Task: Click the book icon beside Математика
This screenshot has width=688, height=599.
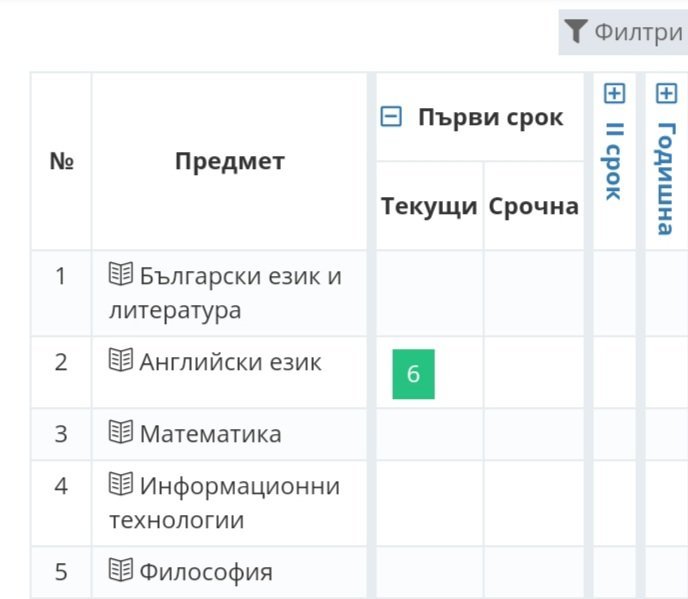Action: coord(121,433)
